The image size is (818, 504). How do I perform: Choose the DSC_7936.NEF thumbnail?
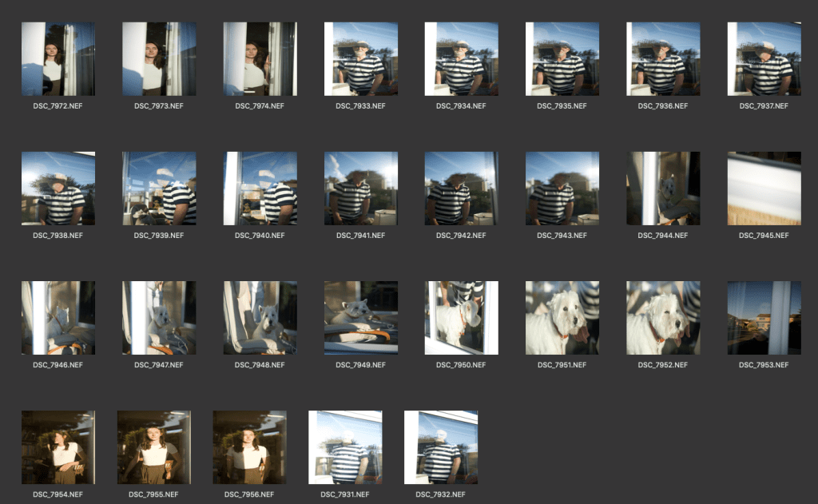click(x=663, y=59)
